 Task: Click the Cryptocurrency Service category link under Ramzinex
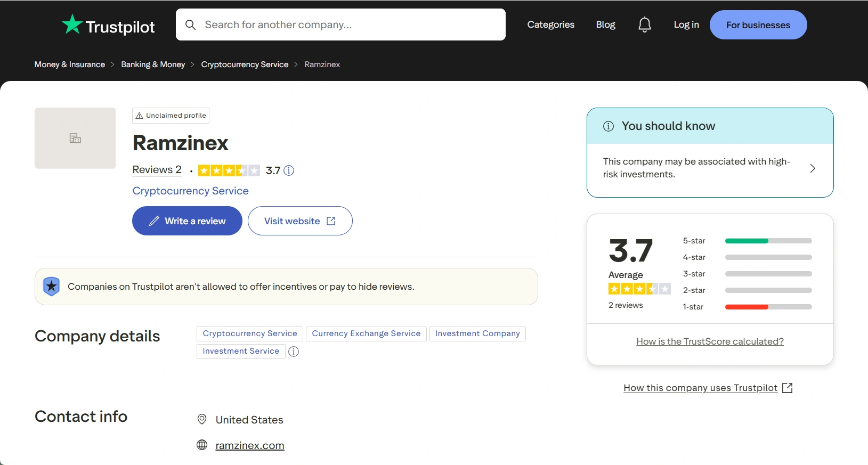click(x=191, y=191)
